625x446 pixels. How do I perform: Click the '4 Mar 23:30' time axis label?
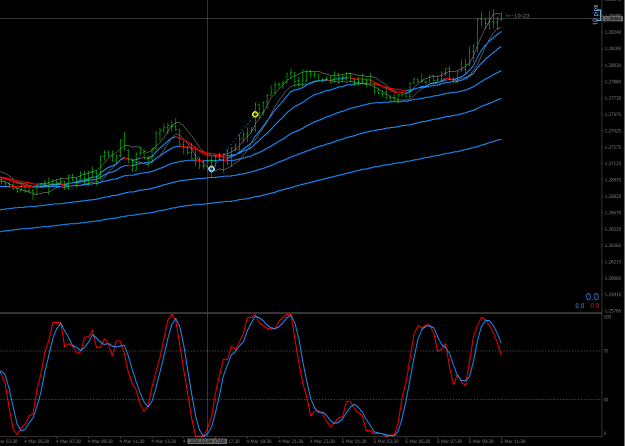pos(323,442)
